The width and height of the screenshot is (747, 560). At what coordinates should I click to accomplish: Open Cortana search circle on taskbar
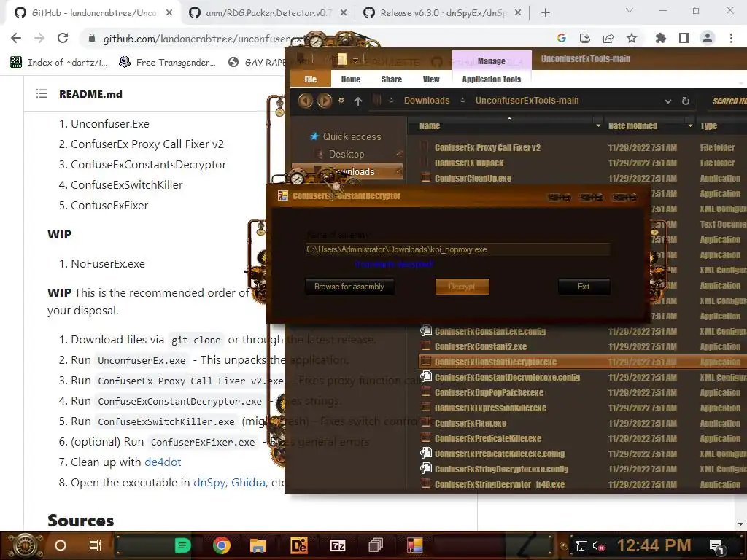pyautogui.click(x=61, y=545)
